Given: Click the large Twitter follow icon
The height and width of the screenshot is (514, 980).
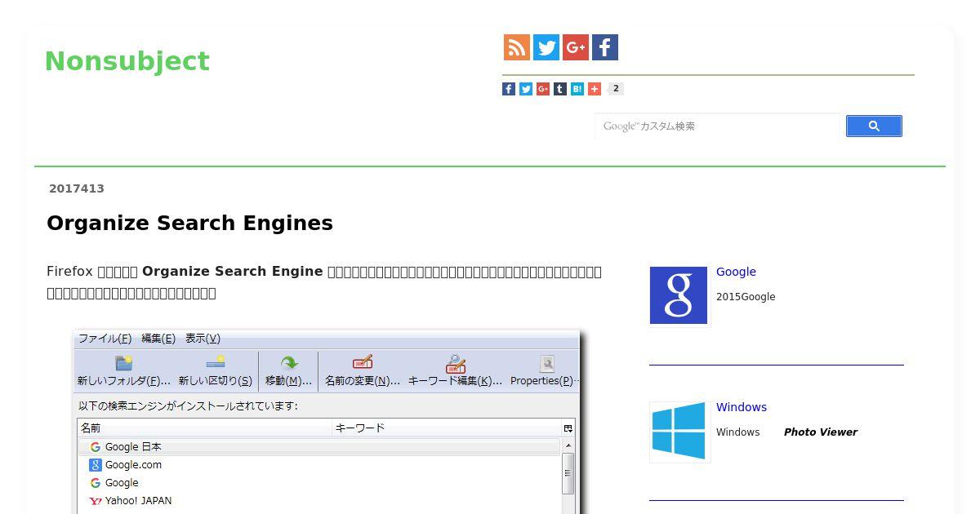Looking at the screenshot, I should tap(546, 47).
